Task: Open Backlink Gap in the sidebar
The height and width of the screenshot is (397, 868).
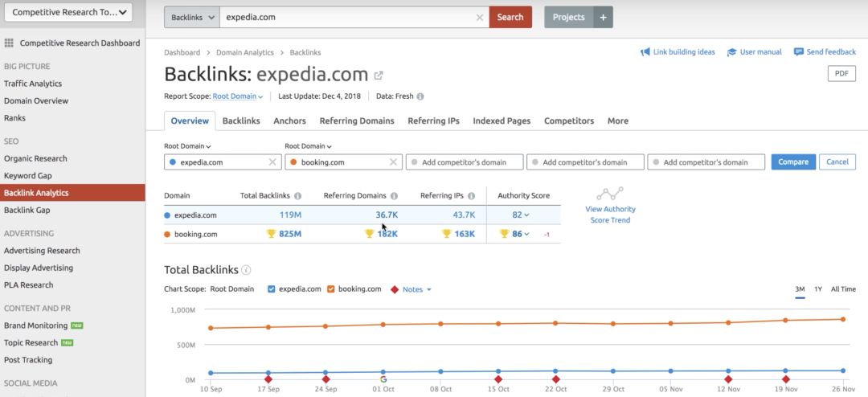Action: pos(27,210)
